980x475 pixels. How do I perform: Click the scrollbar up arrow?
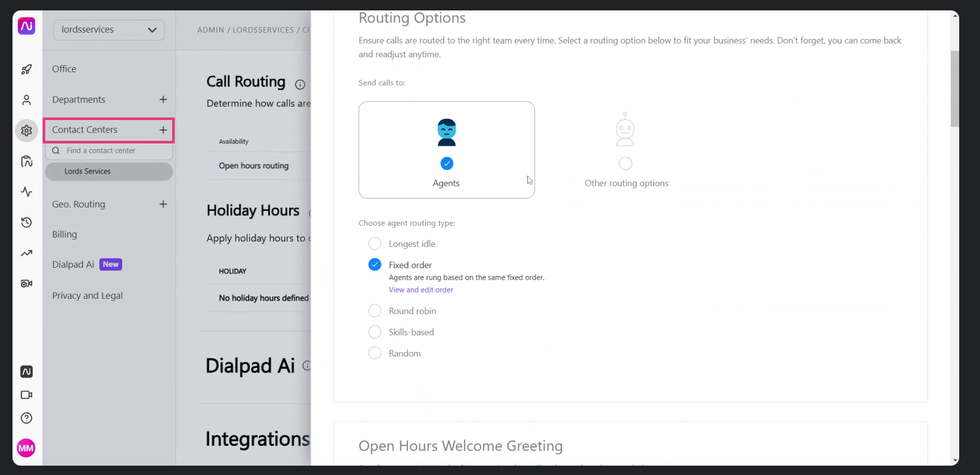[955, 16]
